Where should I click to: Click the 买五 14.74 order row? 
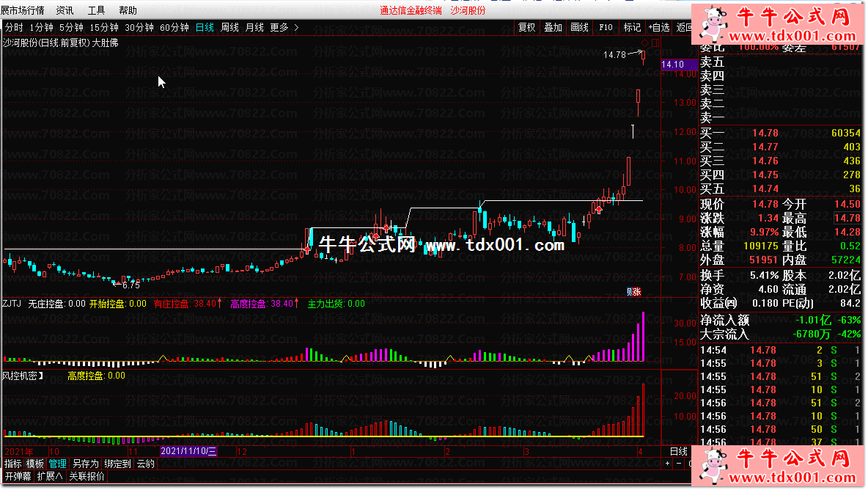pyautogui.click(x=781, y=189)
